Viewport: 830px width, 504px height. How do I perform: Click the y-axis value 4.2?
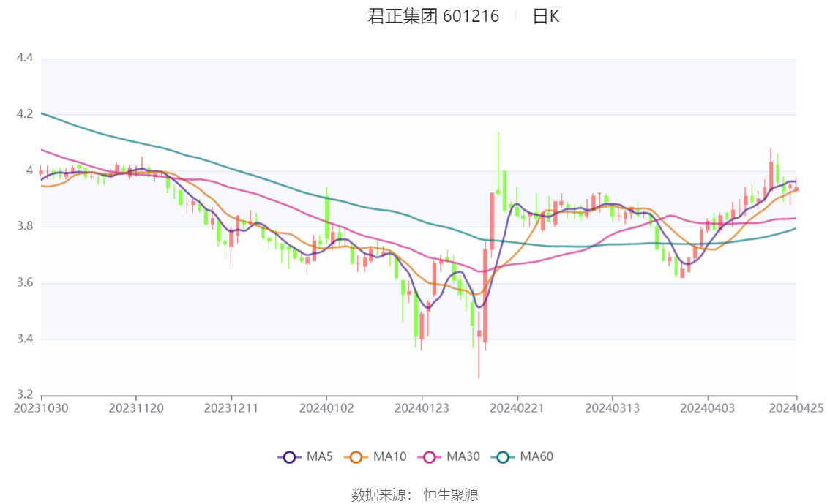(x=25, y=113)
